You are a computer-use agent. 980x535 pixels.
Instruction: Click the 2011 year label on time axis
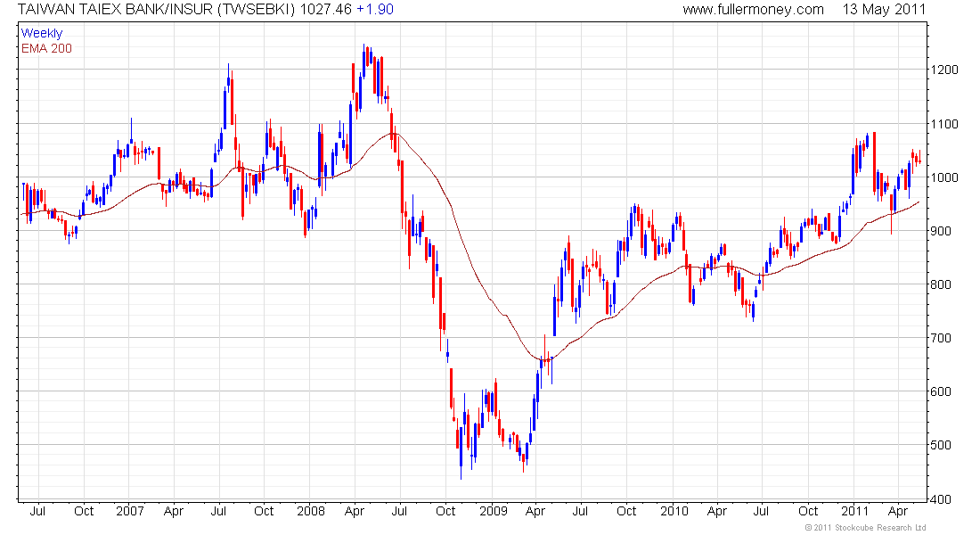click(x=854, y=511)
